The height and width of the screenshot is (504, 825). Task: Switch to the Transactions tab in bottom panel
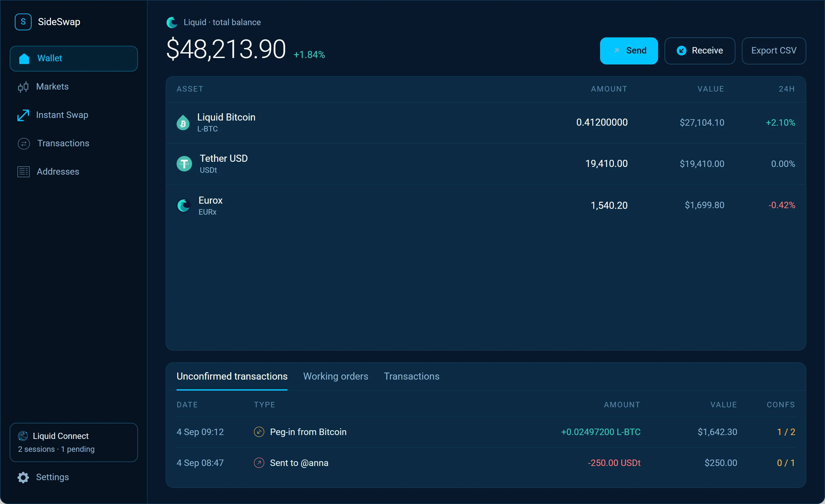412,376
